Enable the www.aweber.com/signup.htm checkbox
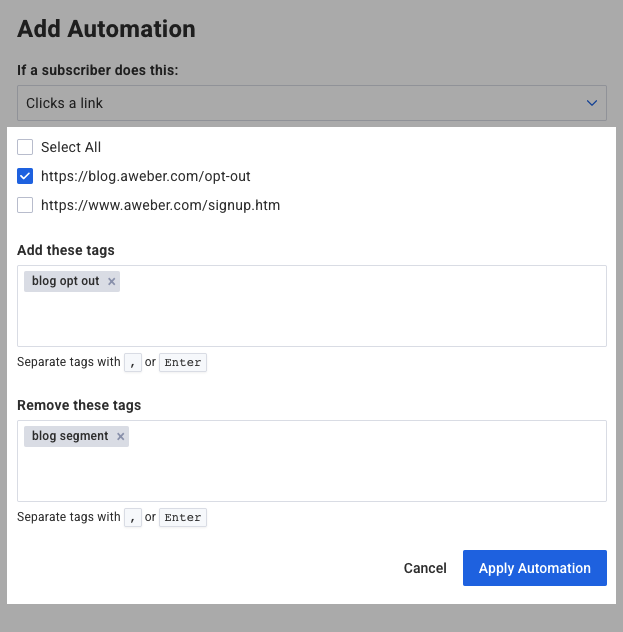The image size is (623, 632). [x=25, y=205]
